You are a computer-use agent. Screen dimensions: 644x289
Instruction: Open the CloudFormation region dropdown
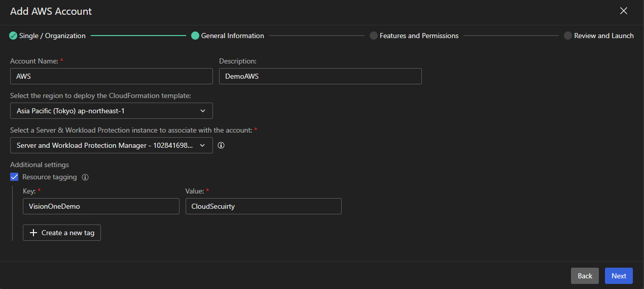tap(111, 111)
